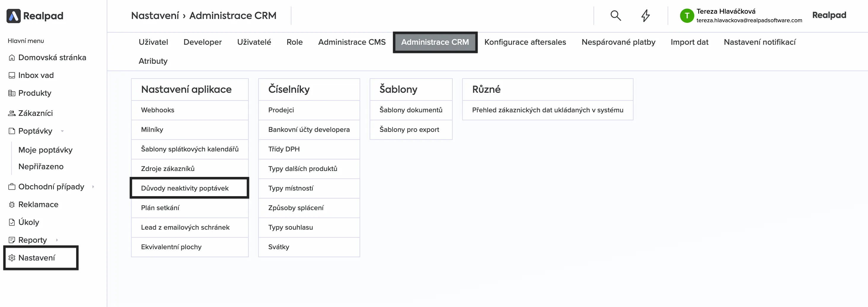Screen dimensions: 868x307
Task: Open the lightning bolt quick actions icon
Action: 645,15
